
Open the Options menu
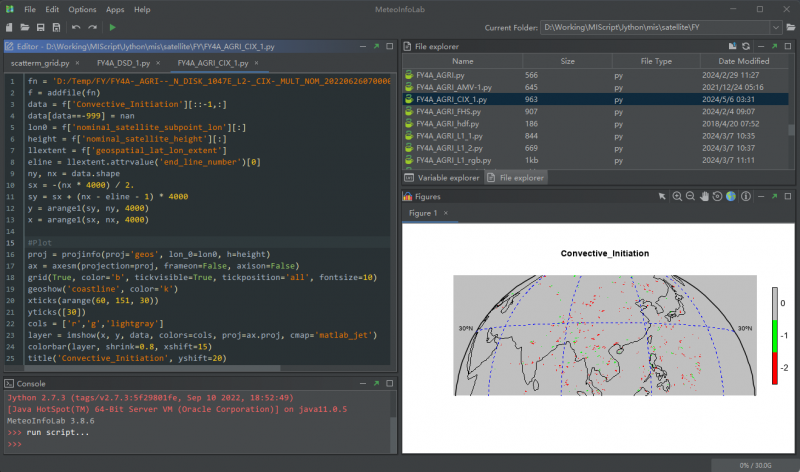click(x=83, y=9)
